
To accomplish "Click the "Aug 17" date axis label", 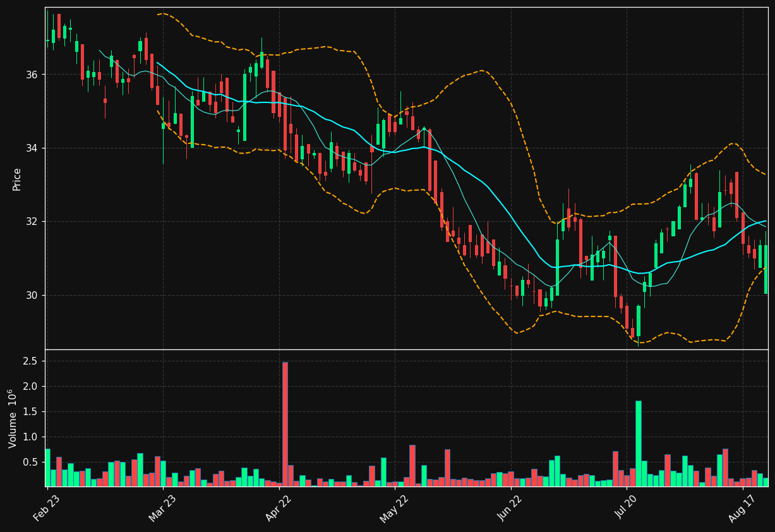I will [742, 507].
